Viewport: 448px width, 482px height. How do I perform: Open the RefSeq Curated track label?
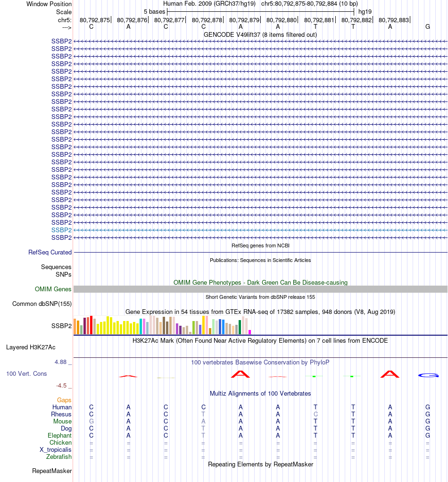tap(50, 253)
